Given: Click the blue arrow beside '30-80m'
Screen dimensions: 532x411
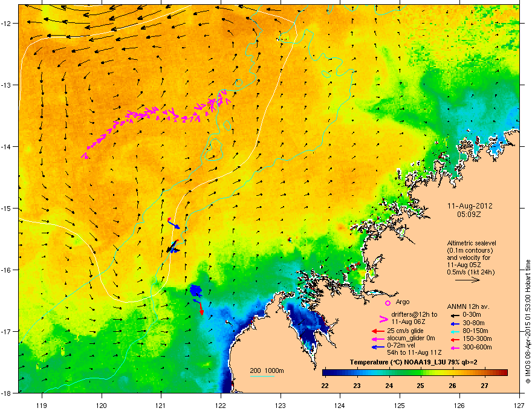Looking at the screenshot, I should (x=455, y=323).
